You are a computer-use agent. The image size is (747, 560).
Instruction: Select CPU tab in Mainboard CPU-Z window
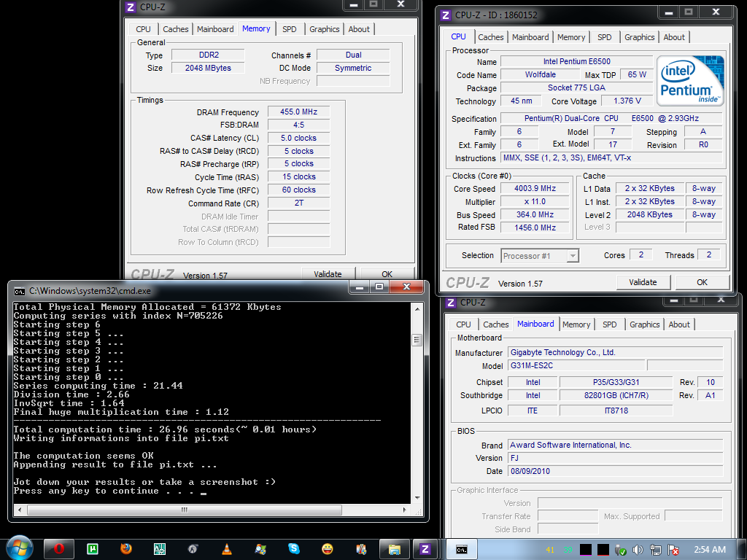tap(463, 324)
